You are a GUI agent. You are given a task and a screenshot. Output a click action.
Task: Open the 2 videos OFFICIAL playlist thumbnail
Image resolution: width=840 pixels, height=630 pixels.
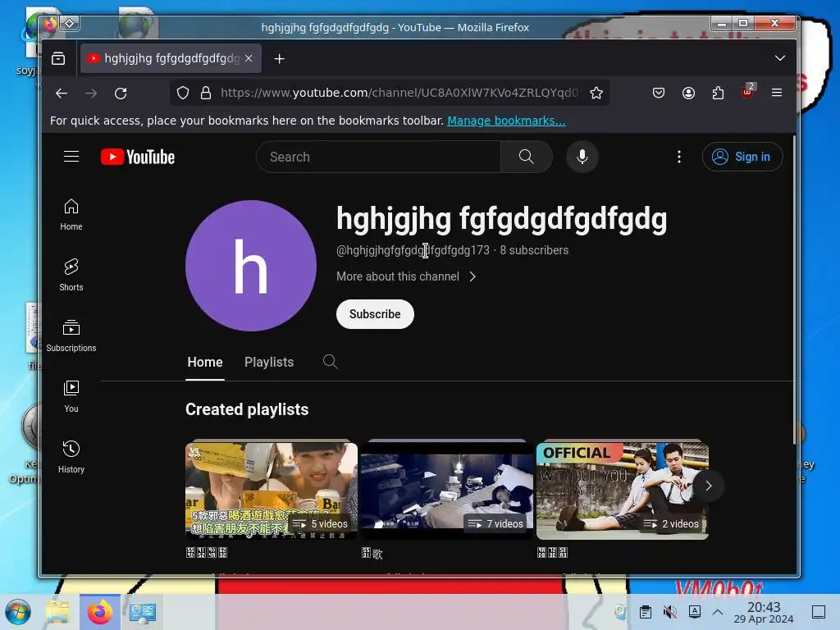point(623,489)
